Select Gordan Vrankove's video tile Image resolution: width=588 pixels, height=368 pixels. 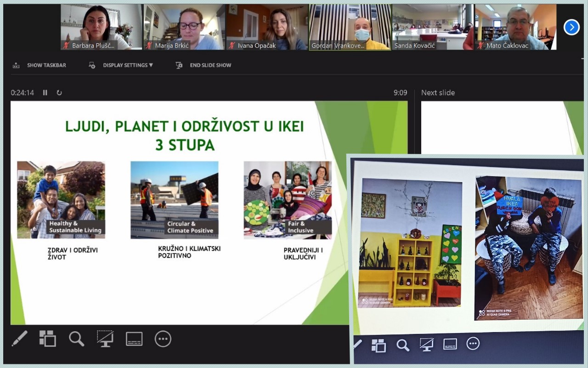351,27
